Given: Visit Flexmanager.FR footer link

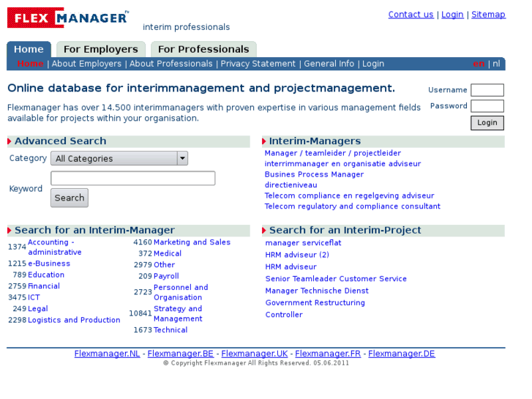Looking at the screenshot, I should [328, 354].
